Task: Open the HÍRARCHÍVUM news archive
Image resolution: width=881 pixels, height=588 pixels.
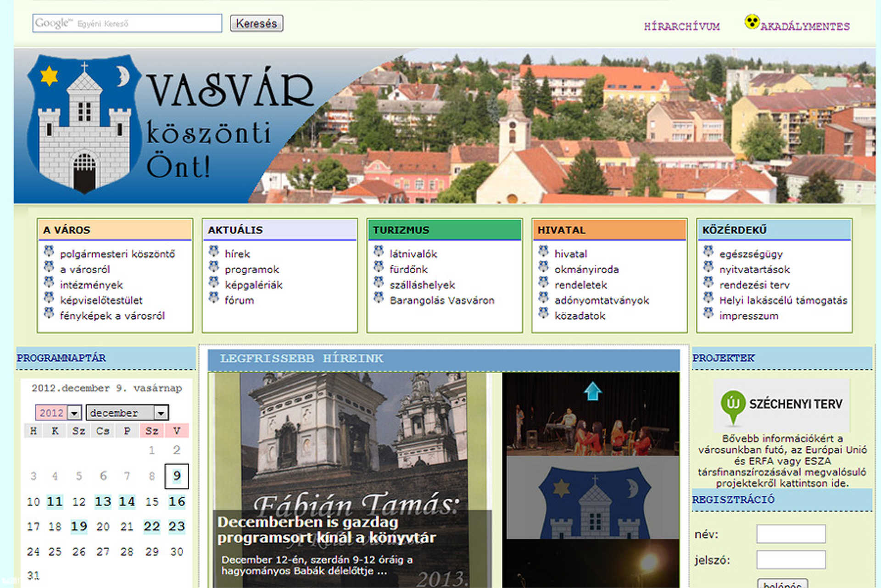Action: pyautogui.click(x=682, y=27)
